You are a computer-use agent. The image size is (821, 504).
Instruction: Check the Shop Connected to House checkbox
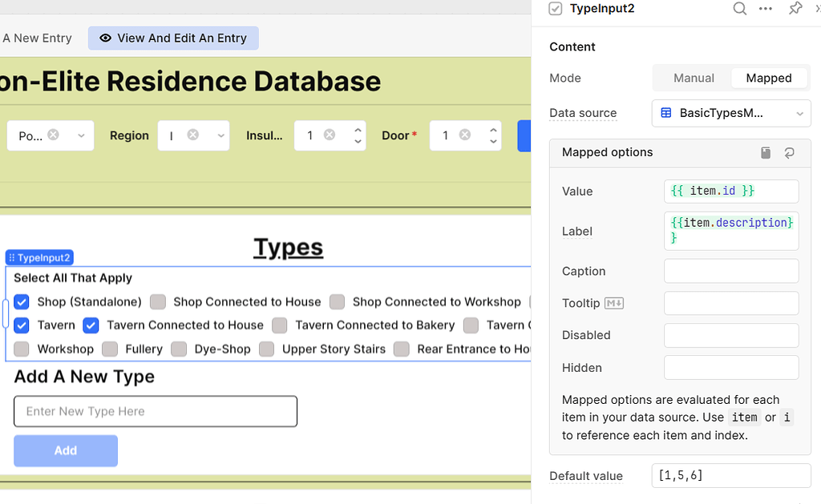158,302
